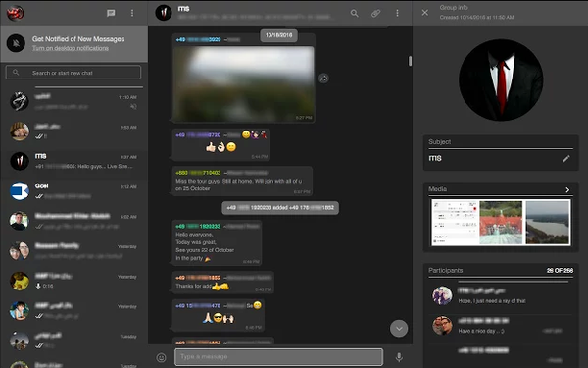Click the 10/18/2016 date badge

(278, 35)
